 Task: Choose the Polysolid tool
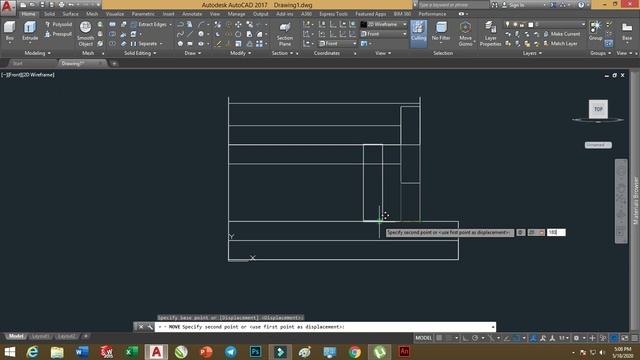pyautogui.click(x=58, y=24)
